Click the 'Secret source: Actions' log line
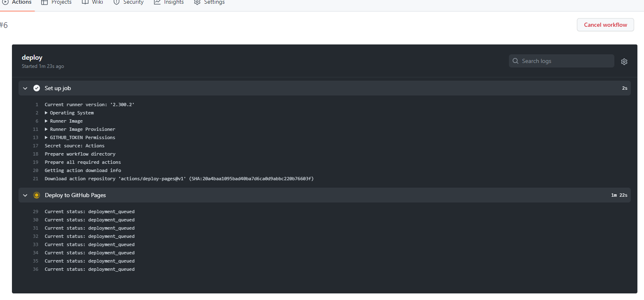Viewport: 644px width, 300px height. [75, 146]
